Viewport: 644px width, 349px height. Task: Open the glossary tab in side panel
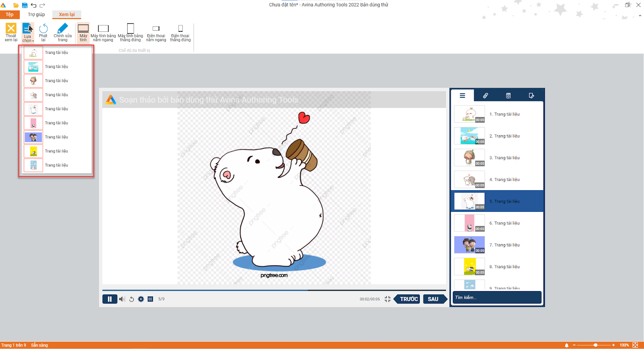tap(508, 96)
